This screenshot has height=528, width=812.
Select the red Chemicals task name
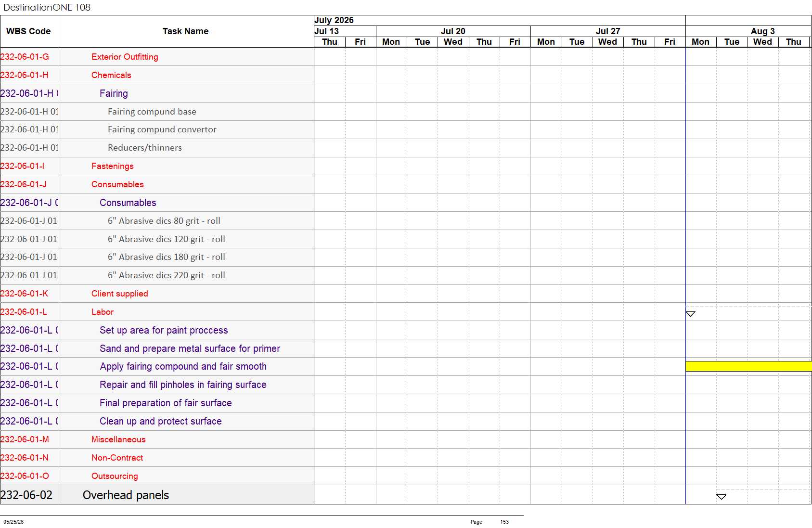pos(111,75)
